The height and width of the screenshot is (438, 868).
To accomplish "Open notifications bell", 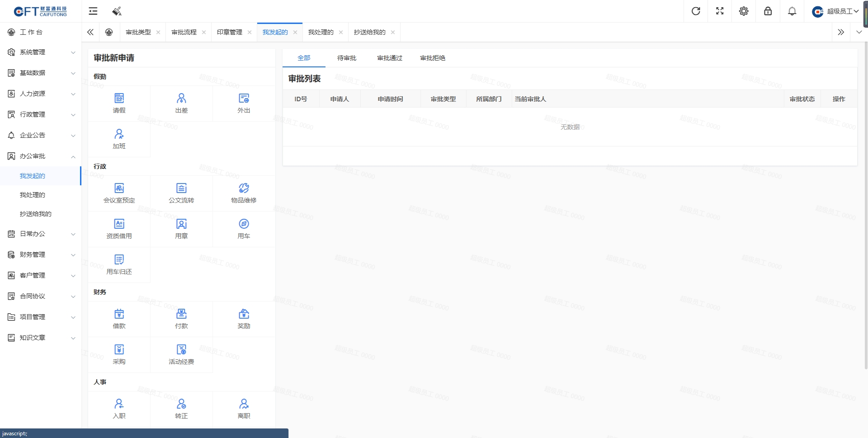I will point(792,11).
